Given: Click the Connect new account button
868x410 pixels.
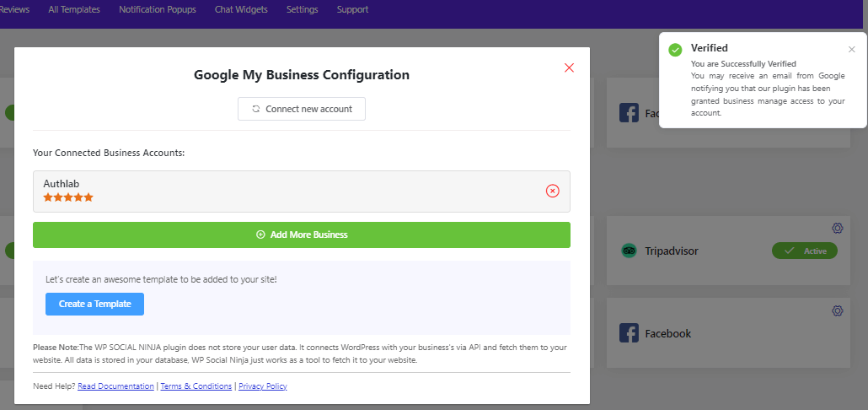Looking at the screenshot, I should click(302, 109).
